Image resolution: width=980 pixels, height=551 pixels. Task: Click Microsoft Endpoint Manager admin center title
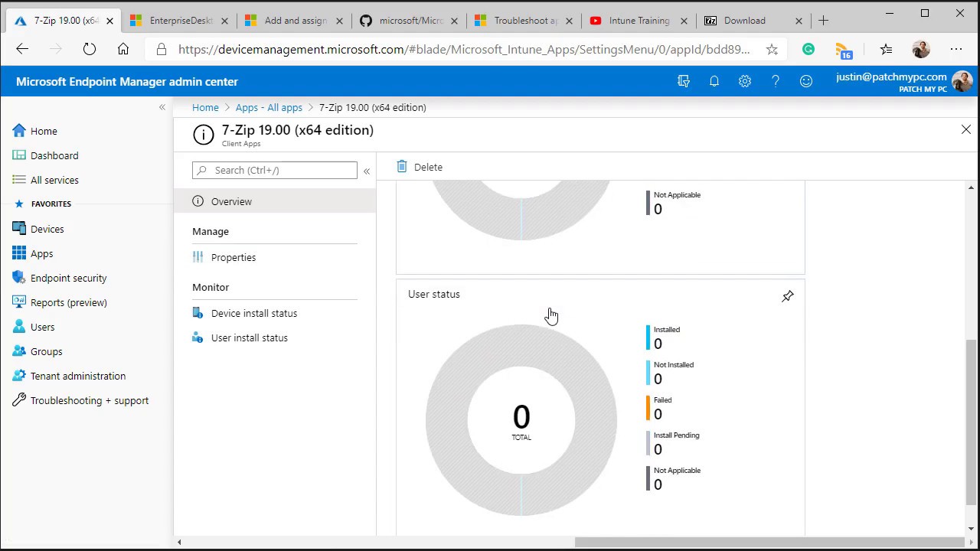(x=127, y=81)
